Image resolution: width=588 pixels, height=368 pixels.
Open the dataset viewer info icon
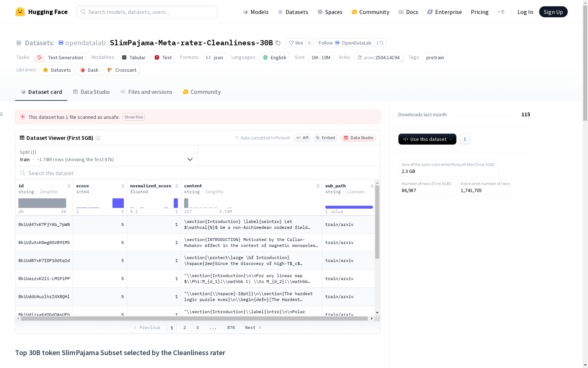[98, 138]
